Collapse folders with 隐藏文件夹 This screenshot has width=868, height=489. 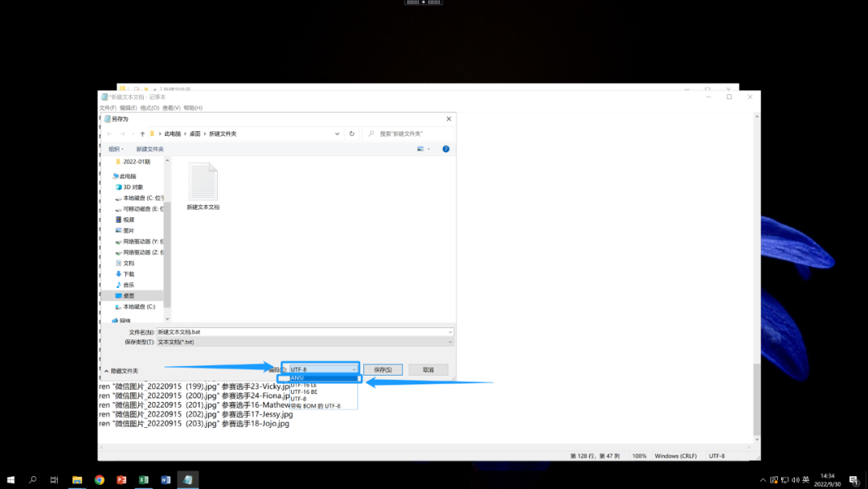pos(121,371)
